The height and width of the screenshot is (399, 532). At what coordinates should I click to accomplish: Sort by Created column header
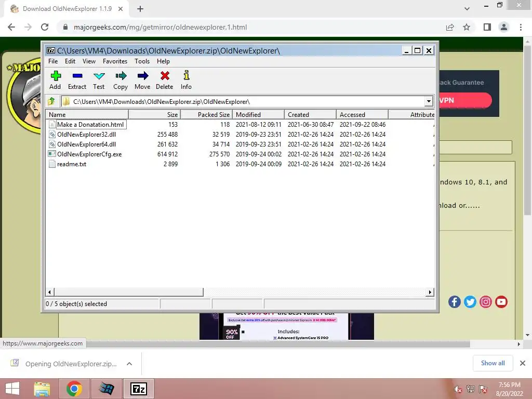(x=311, y=115)
